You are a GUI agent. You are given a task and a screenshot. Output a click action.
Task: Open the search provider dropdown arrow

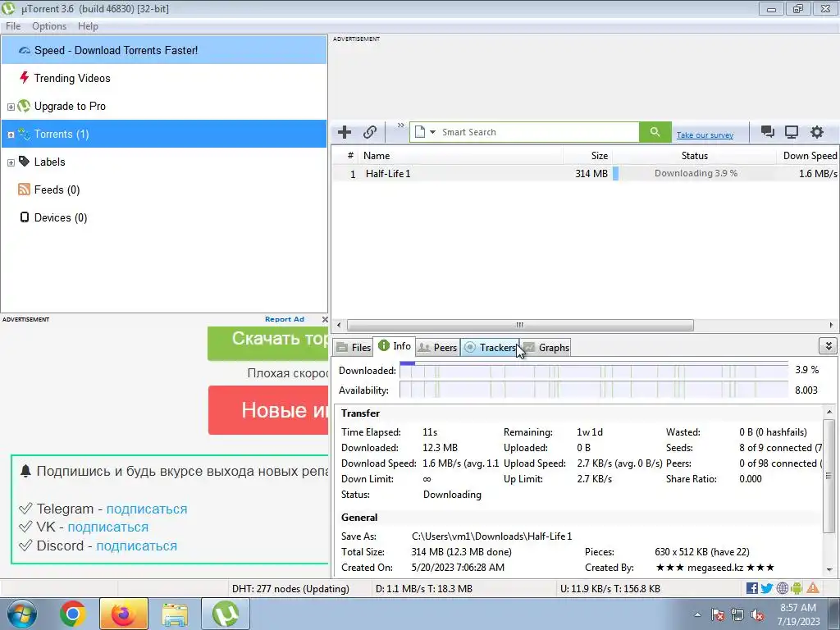point(433,132)
